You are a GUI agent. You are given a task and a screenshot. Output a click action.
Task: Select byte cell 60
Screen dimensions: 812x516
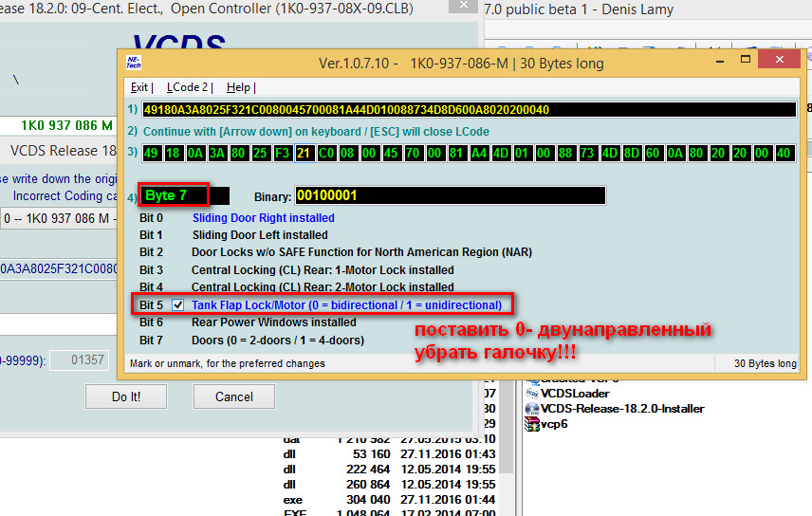tap(653, 154)
